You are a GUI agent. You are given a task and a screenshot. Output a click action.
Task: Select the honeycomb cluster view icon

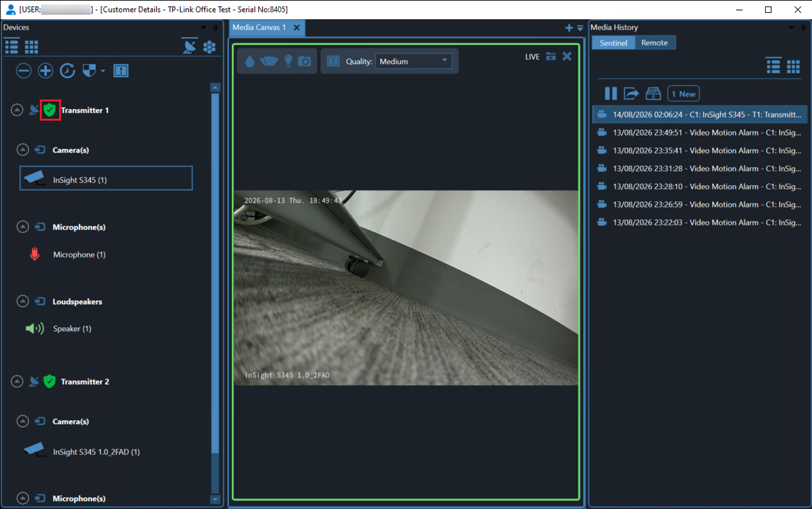(210, 47)
